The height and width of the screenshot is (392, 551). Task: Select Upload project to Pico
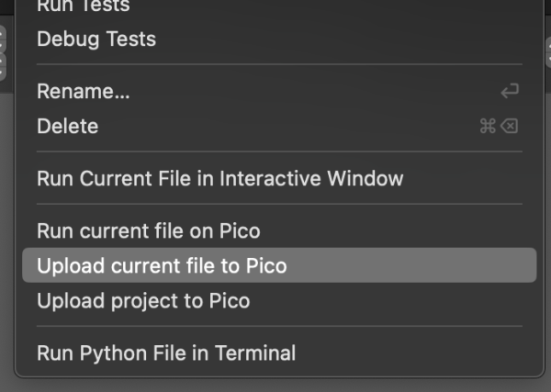click(142, 300)
